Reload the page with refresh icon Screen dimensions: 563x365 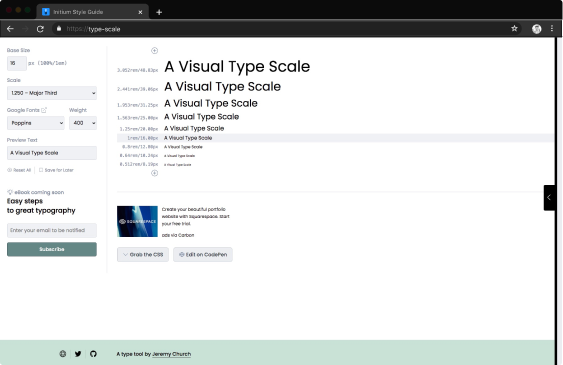tap(40, 29)
